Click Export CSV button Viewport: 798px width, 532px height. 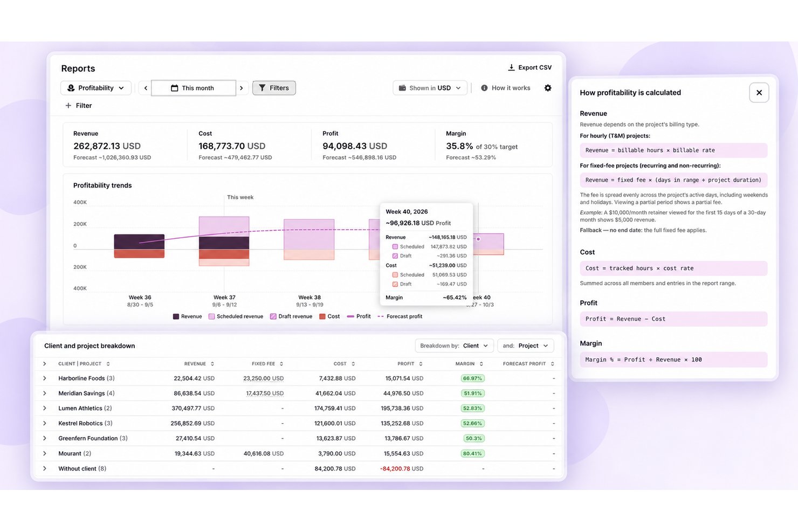(x=529, y=67)
